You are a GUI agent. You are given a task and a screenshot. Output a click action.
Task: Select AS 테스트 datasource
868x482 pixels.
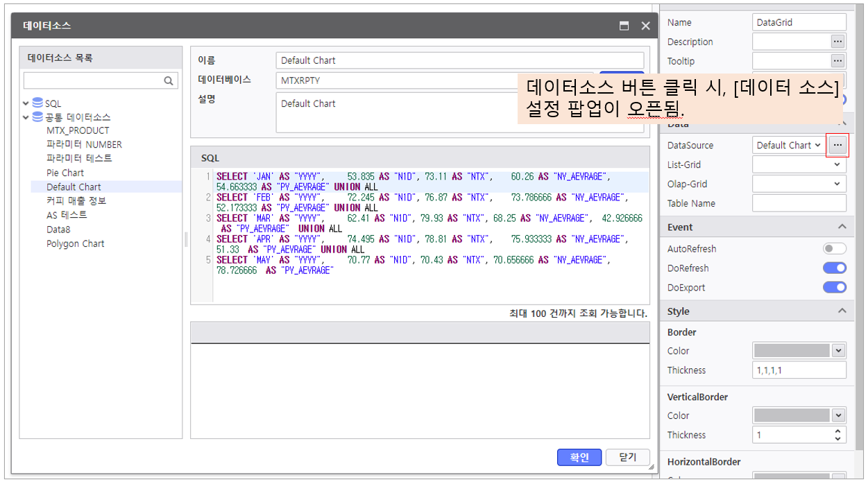point(67,215)
